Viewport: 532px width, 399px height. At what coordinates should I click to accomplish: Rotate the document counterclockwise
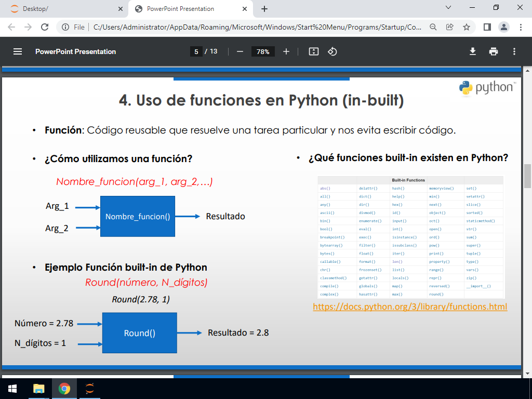pyautogui.click(x=332, y=51)
